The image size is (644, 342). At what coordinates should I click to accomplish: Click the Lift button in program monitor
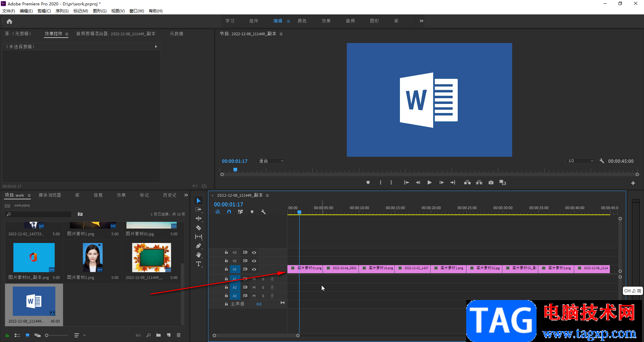[467, 183]
